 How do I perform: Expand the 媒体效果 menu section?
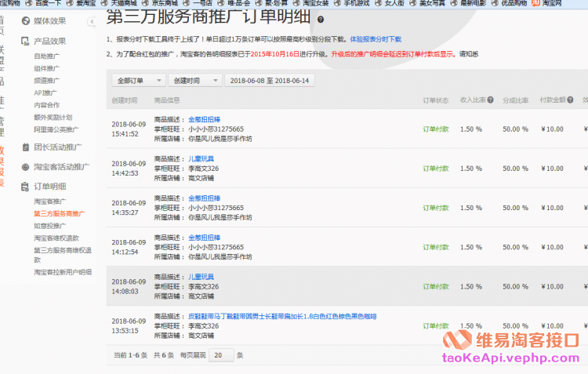50,21
